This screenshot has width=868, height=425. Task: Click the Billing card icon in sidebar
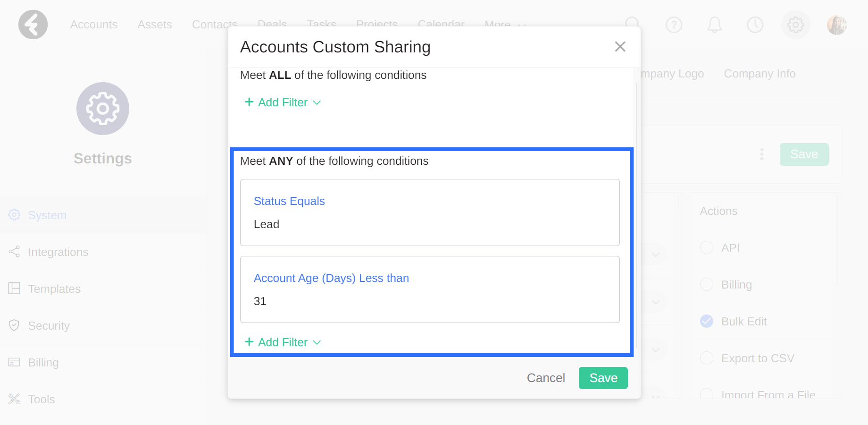click(14, 362)
